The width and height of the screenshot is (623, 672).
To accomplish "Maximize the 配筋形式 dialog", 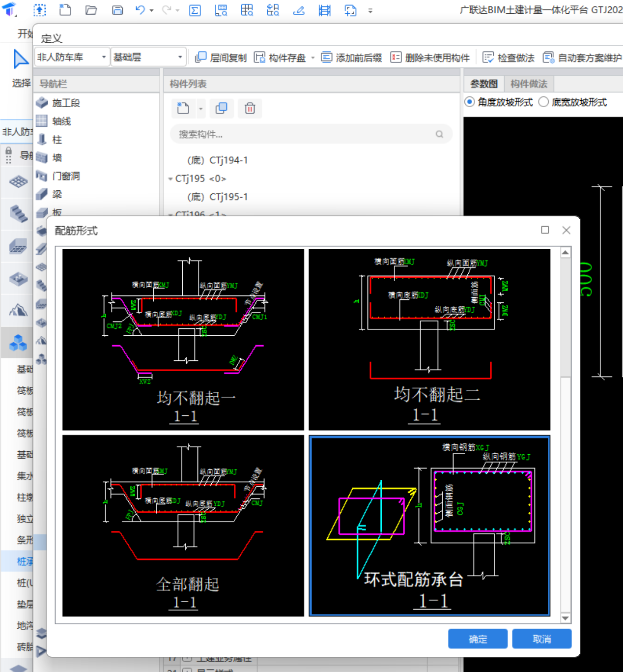I will click(x=545, y=230).
